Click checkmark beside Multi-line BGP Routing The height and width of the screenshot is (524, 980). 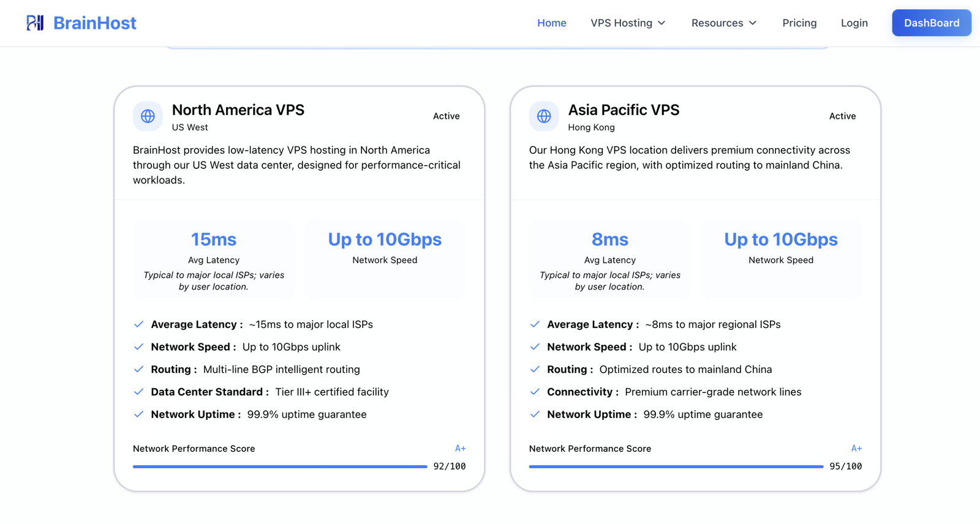point(138,369)
